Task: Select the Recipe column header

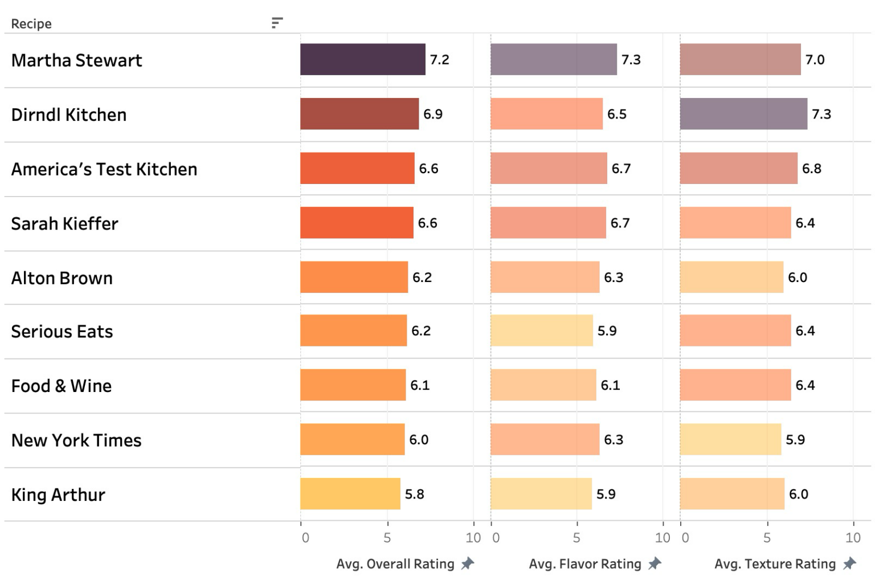Action: (x=31, y=24)
